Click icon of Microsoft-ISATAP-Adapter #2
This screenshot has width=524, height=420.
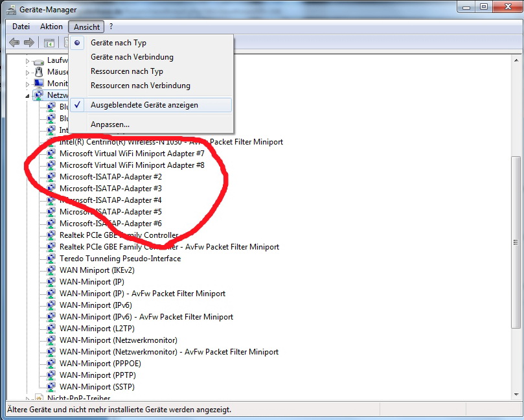tap(51, 177)
